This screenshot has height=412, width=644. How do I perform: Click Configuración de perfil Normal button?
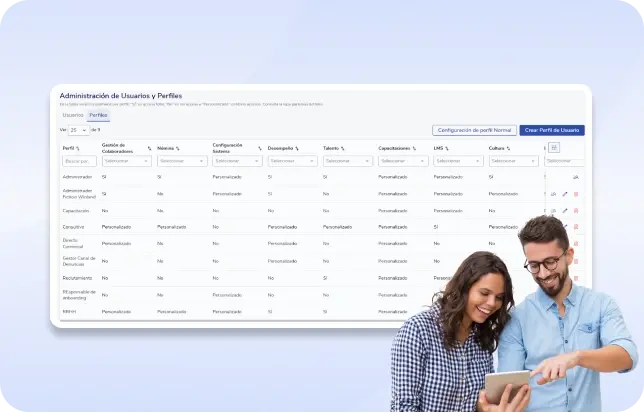[474, 130]
